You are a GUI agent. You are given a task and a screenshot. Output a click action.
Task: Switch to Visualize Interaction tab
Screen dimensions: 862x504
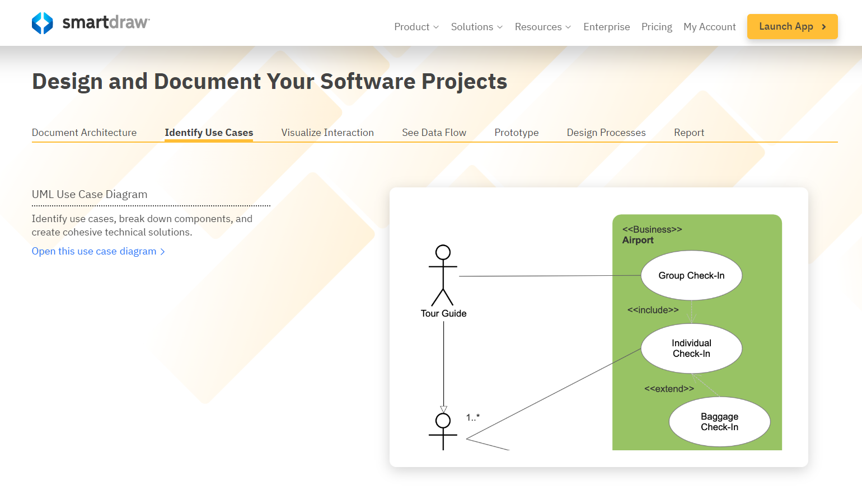click(x=327, y=133)
